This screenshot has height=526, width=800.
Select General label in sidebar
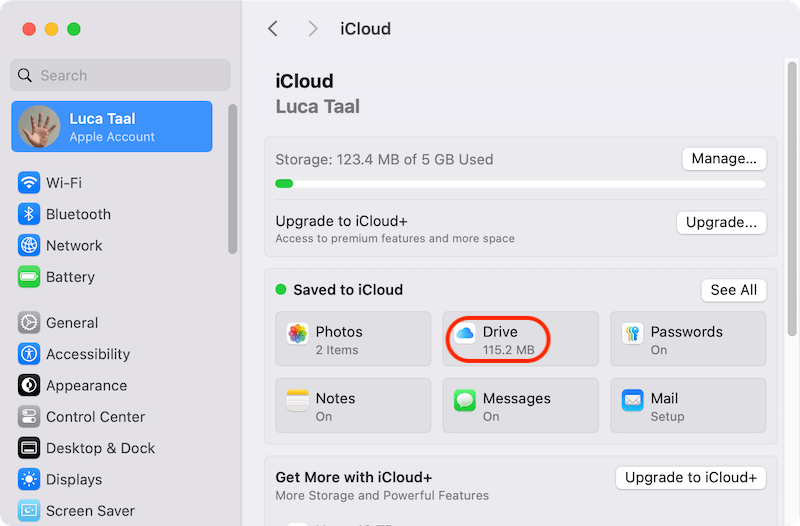[x=72, y=322]
